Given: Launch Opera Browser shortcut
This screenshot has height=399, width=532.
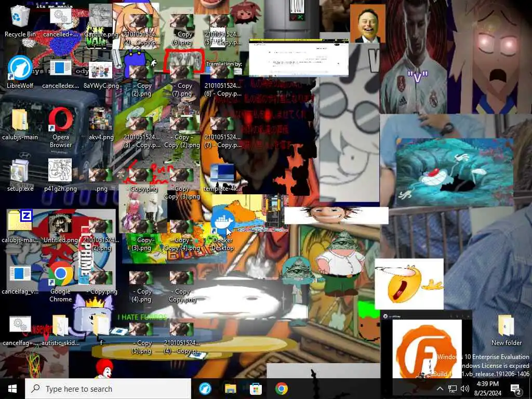Looking at the screenshot, I should (x=60, y=128).
